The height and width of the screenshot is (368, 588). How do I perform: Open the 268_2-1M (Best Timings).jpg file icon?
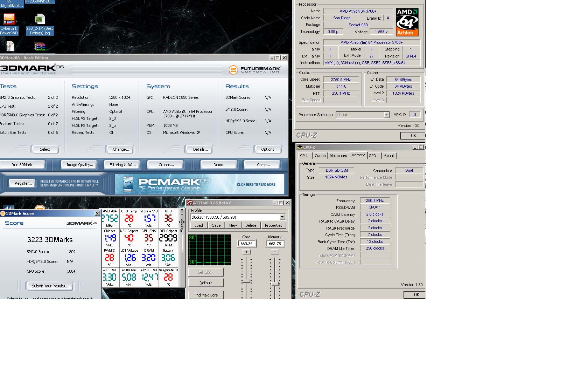40,24
